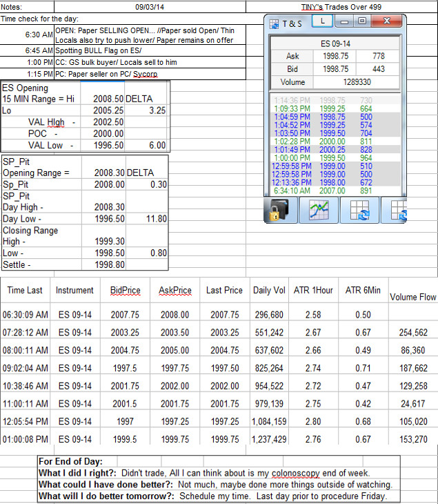Select the What I did right? line
The width and height of the screenshot is (438, 504).
click(204, 473)
